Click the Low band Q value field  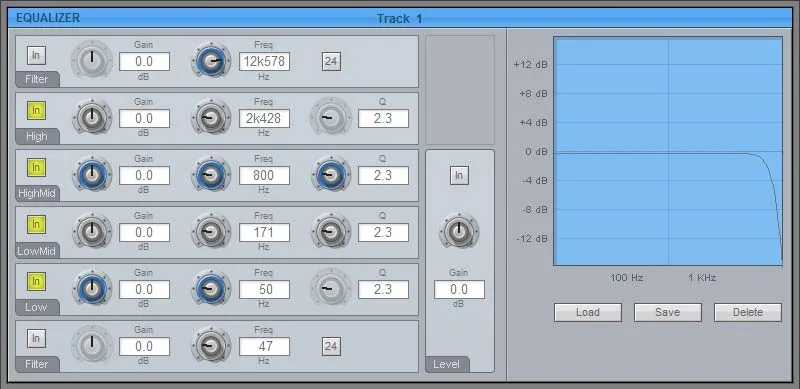pos(383,289)
